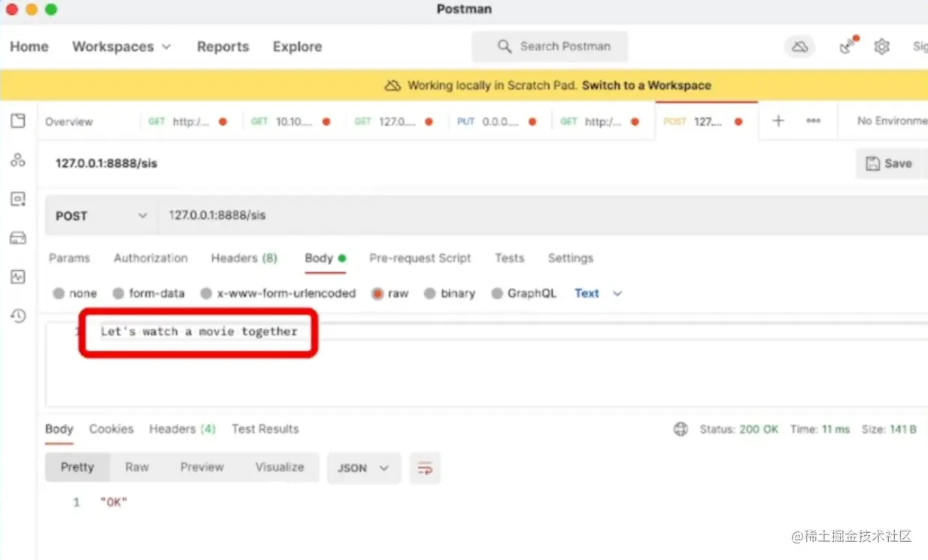
Task: Open the Environments sidebar icon
Action: [18, 199]
